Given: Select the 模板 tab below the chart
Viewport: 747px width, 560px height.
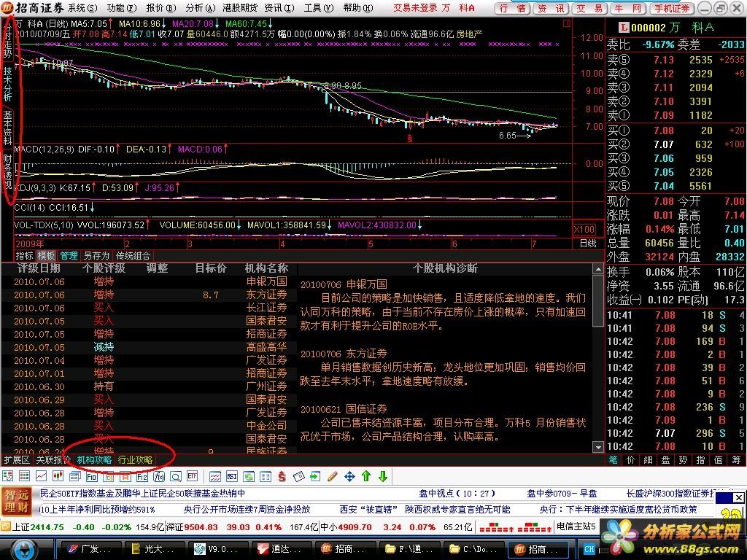Looking at the screenshot, I should tap(46, 256).
